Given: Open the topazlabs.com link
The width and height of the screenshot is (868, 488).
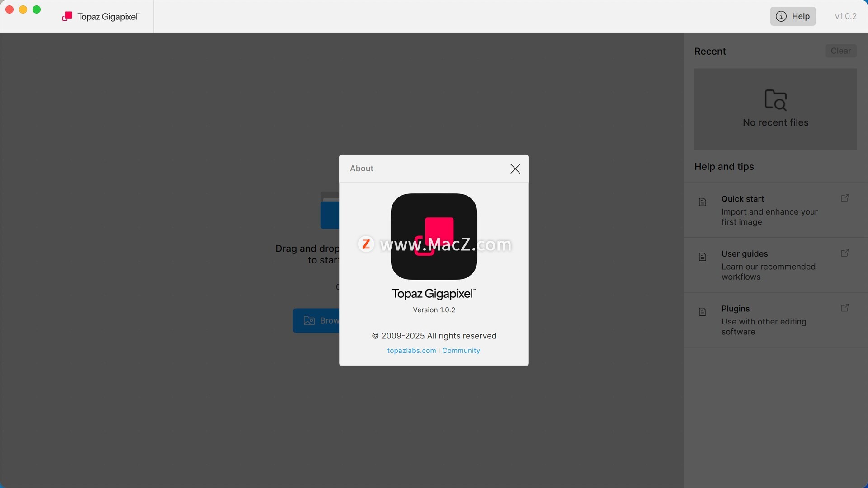Looking at the screenshot, I should click(411, 351).
